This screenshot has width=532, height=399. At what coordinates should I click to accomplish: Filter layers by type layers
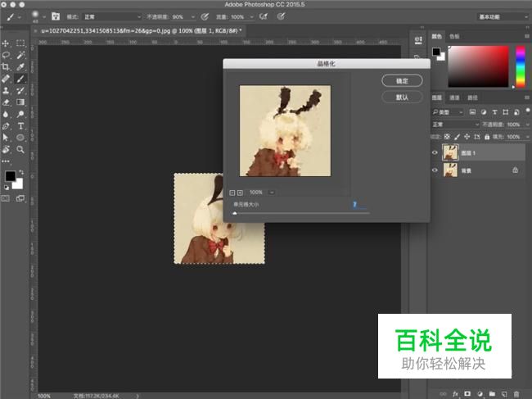click(x=494, y=111)
